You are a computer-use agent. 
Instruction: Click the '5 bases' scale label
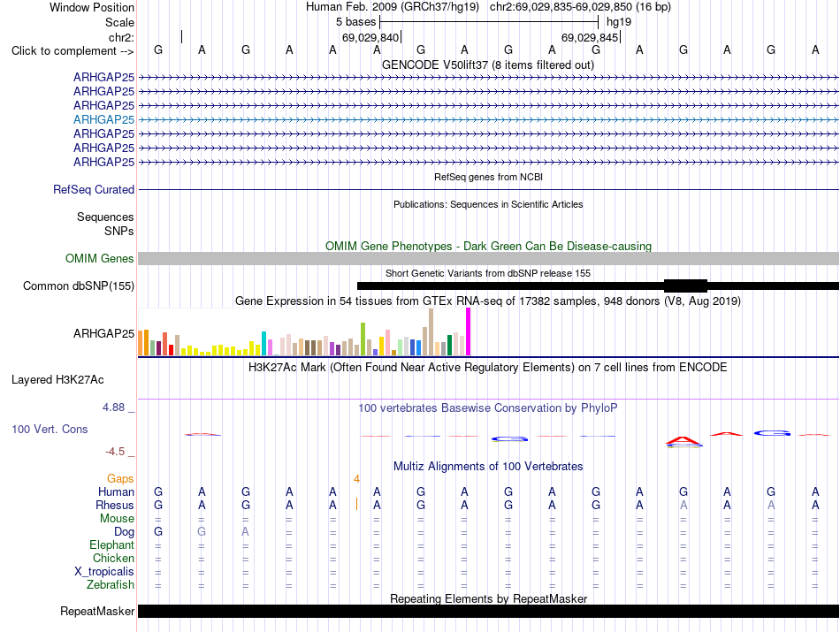tap(355, 22)
